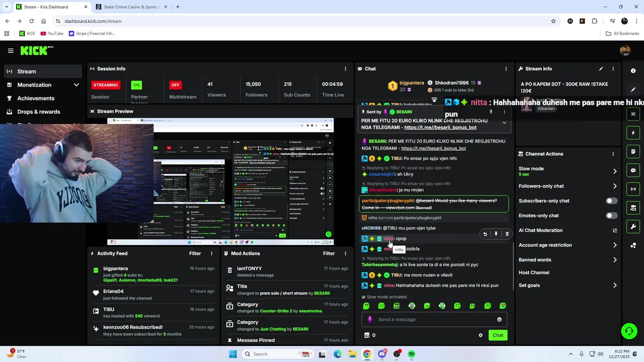Click the browser address bar

pyautogui.click(x=302, y=21)
